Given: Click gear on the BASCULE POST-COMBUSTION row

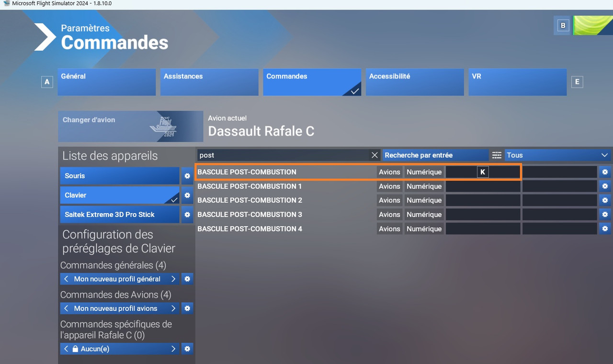Looking at the screenshot, I should pyautogui.click(x=605, y=172).
